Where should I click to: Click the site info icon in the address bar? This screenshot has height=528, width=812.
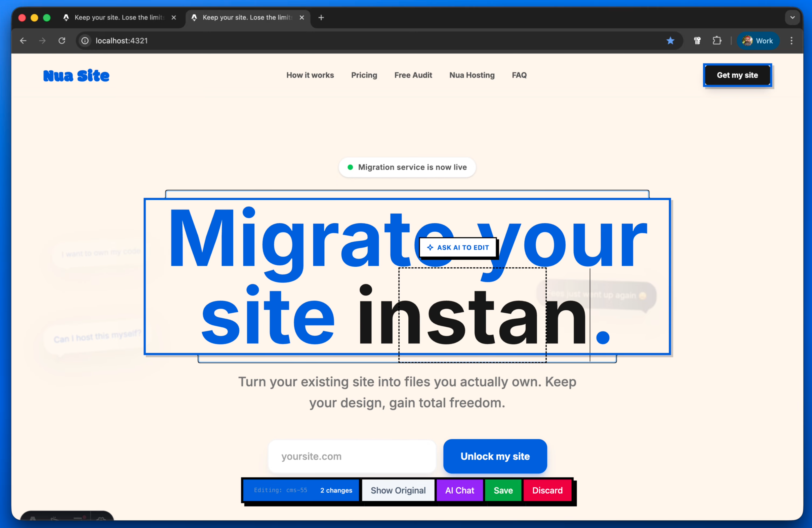tap(85, 41)
